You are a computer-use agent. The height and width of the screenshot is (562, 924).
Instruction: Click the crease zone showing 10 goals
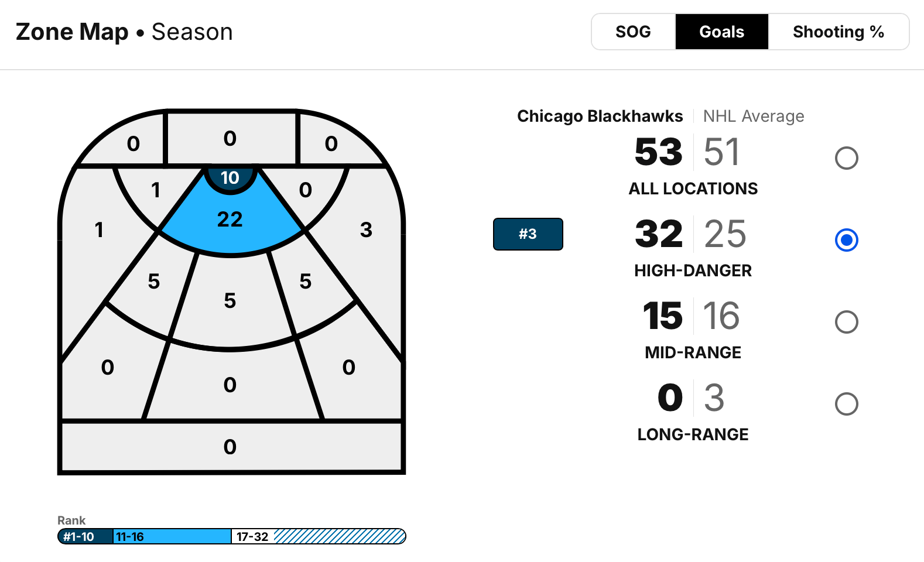tap(230, 177)
